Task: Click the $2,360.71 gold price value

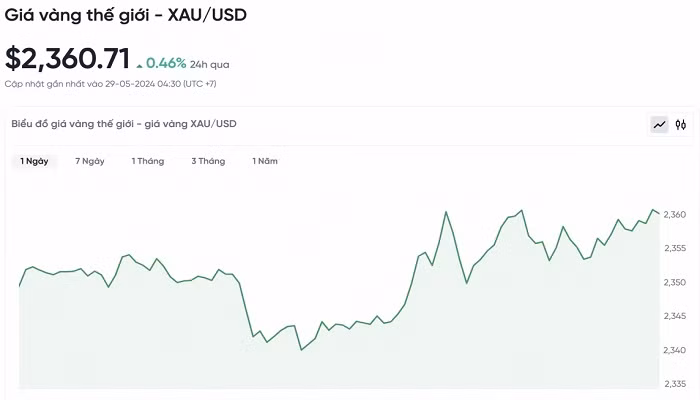Action: tap(67, 60)
